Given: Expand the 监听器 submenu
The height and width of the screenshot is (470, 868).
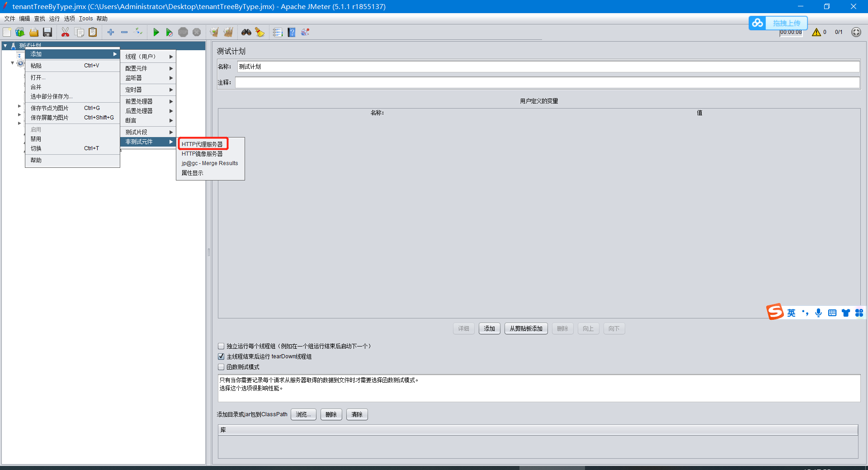Looking at the screenshot, I should pyautogui.click(x=148, y=78).
